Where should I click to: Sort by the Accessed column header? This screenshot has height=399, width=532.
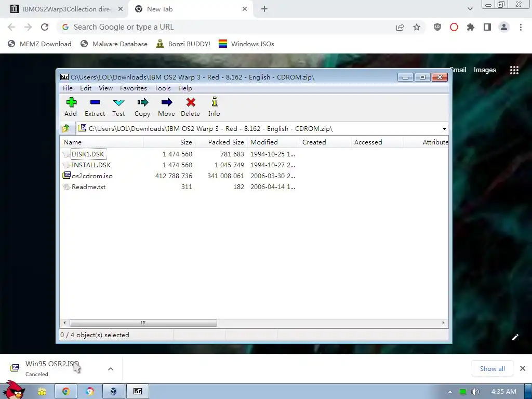point(377,142)
